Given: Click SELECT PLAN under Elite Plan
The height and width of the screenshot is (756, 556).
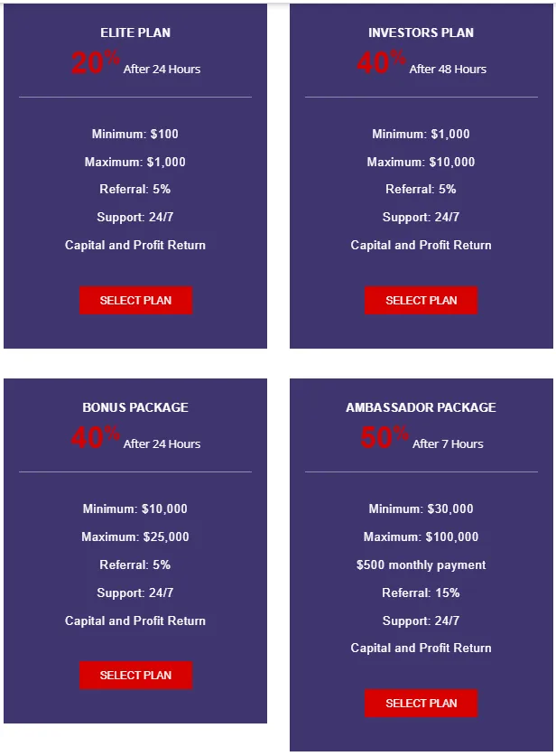Looking at the screenshot, I should point(135,301).
